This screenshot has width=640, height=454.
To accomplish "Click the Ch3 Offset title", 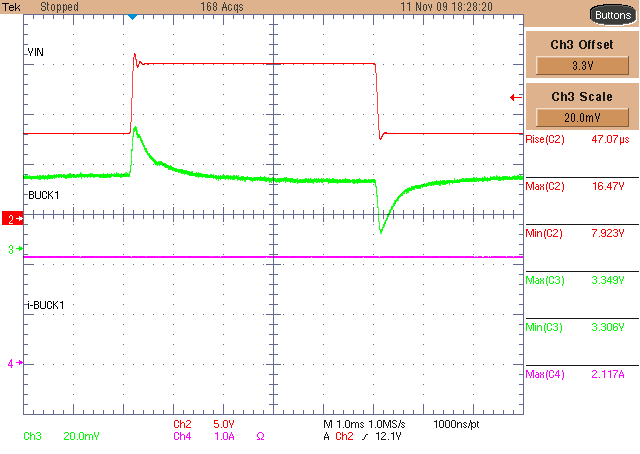I will pos(582,45).
